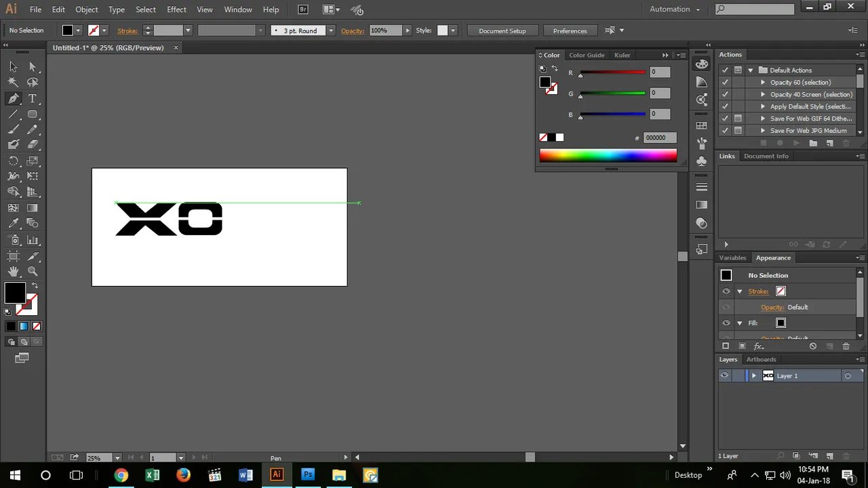Screen dimensions: 868x488
Task: Open the File menu
Action: pos(35,9)
